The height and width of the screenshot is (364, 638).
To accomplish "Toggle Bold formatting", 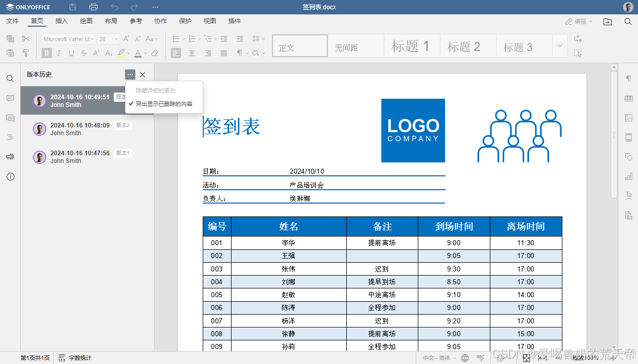I will (47, 52).
